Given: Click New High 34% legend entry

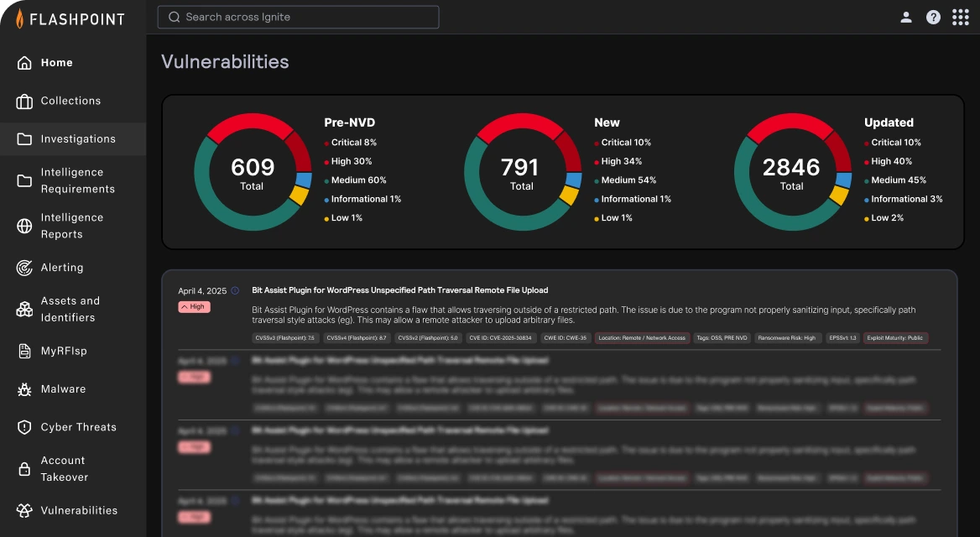Looking at the screenshot, I should click(x=618, y=161).
